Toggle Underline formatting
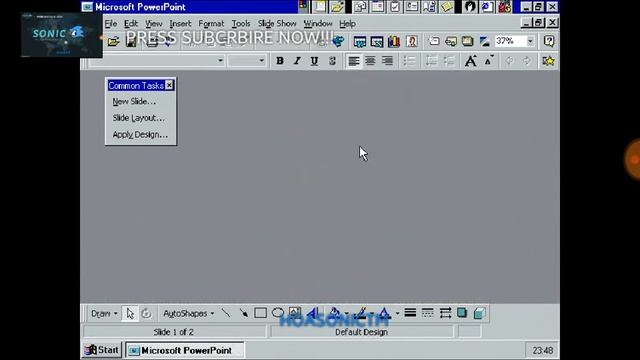The image size is (640, 360). [314, 61]
